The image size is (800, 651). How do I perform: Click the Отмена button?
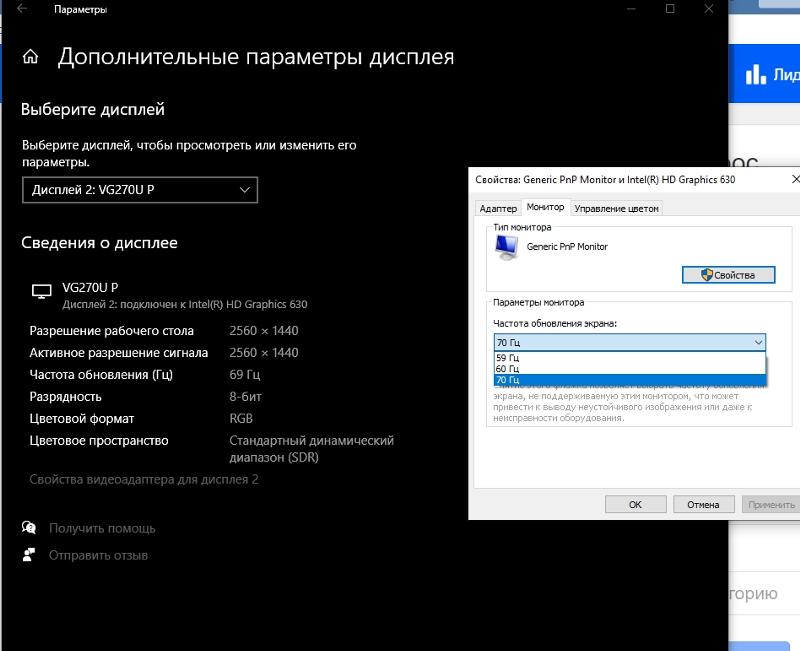(x=703, y=504)
